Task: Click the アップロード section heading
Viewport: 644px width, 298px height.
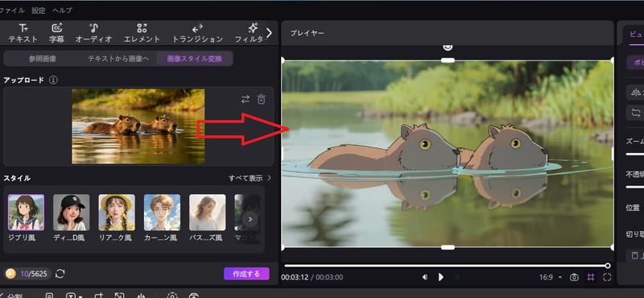Action: 23,81
